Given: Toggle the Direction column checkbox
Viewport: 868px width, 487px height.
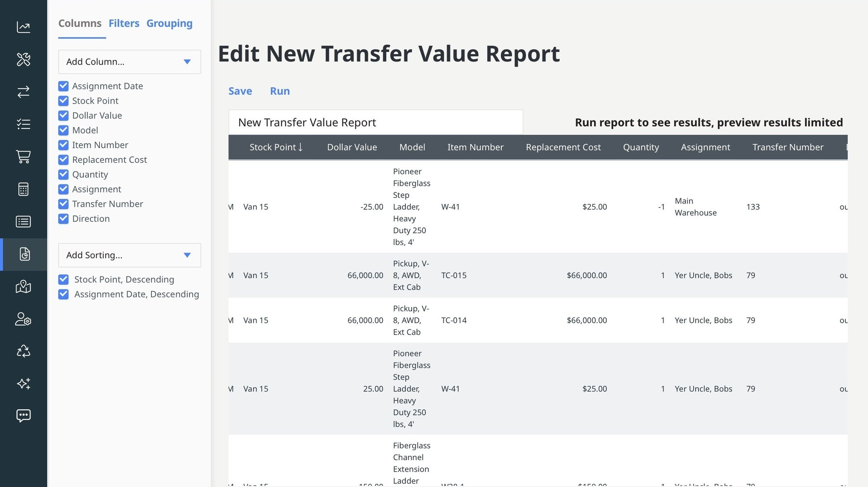Looking at the screenshot, I should pos(63,219).
